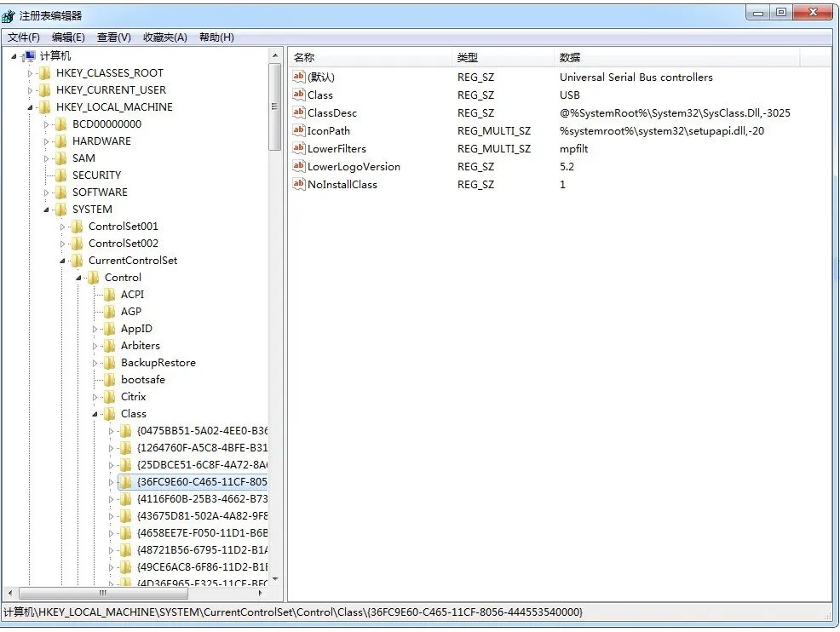Collapse the CurrentControlSet tree node

pos(63,261)
